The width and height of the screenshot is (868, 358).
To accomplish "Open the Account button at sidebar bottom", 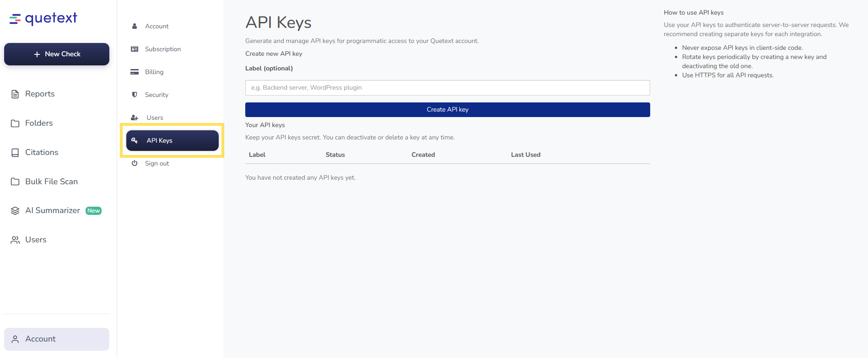I will click(57, 339).
